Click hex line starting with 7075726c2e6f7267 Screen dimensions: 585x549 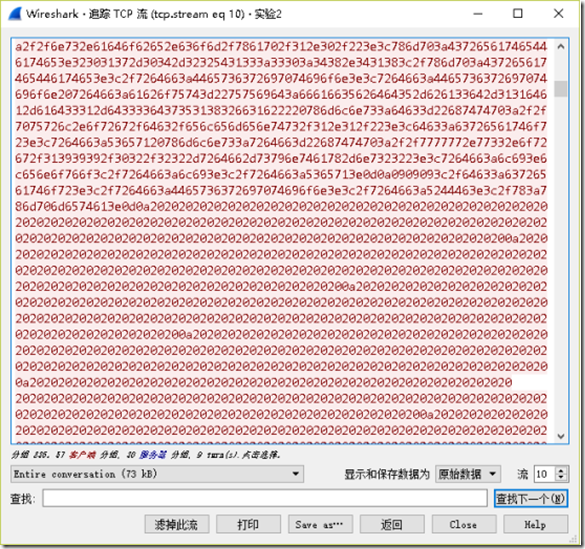pos(281,126)
